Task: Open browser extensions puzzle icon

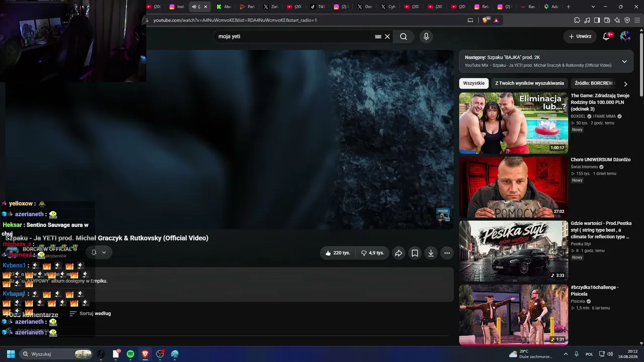Action: [577, 20]
